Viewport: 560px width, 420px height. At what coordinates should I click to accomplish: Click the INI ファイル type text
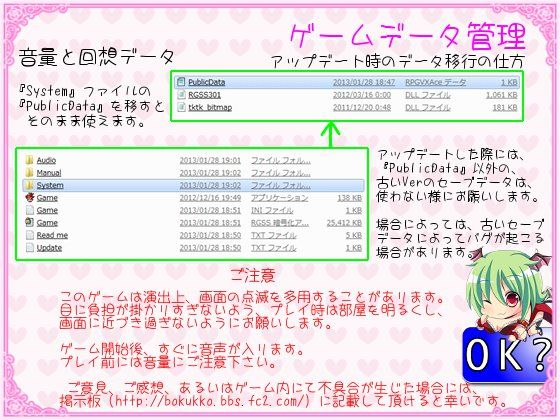pyautogui.click(x=272, y=210)
